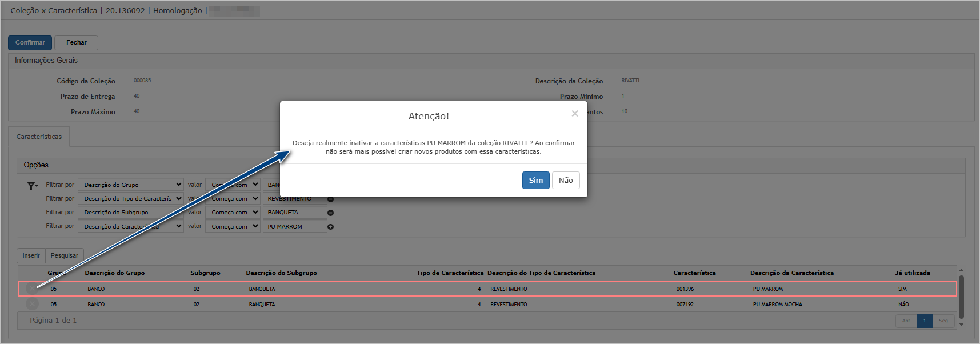Open Descrição do Tipo de Característica dropdown
The image size is (980, 344).
coord(131,198)
